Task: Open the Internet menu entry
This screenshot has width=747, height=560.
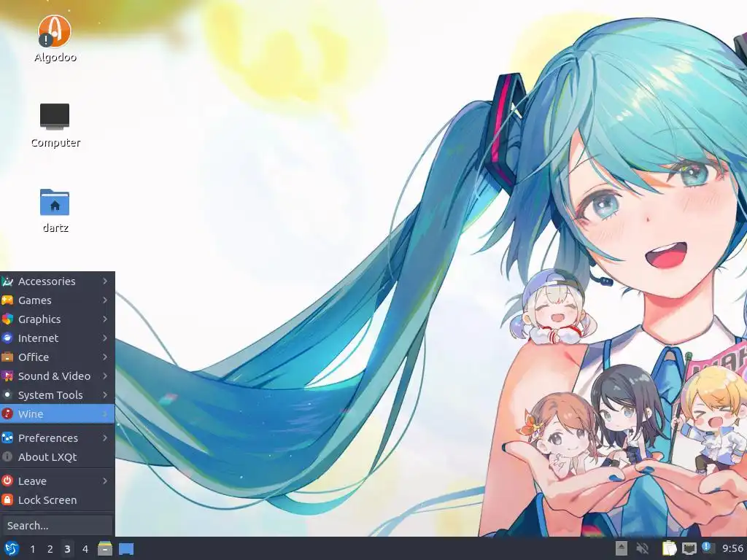Action: (x=57, y=338)
